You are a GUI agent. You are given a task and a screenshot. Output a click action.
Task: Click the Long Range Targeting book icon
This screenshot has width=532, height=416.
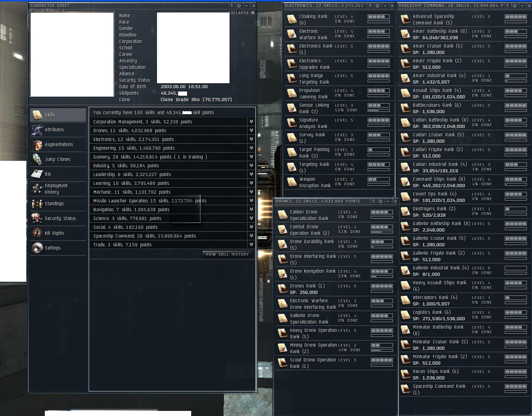[x=292, y=79]
